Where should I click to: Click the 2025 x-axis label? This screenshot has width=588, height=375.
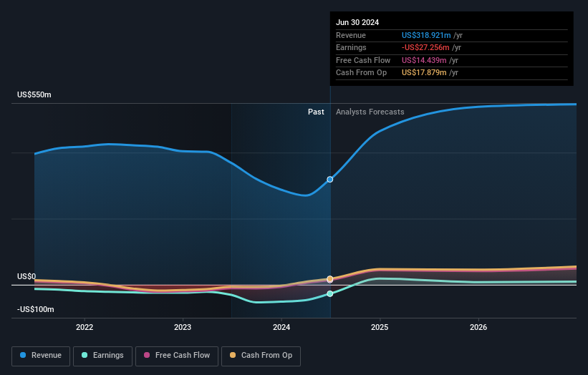point(380,327)
